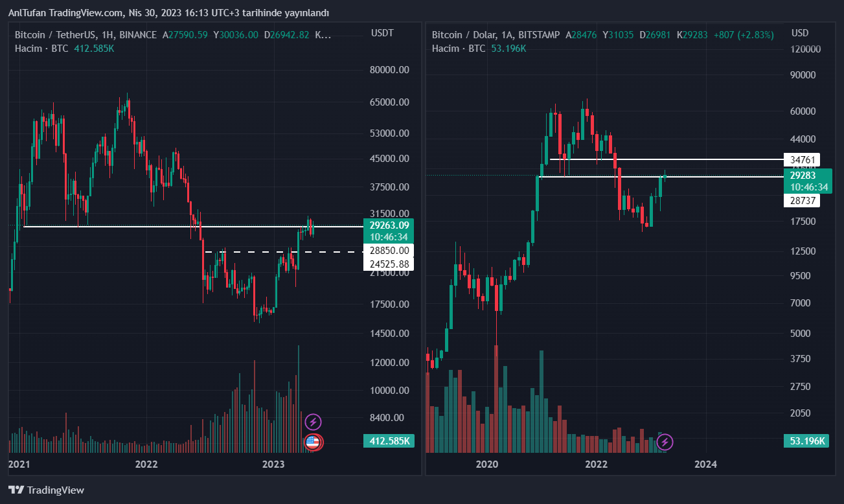Click the 29263.09 current price label
Screen dimensions: 844x504
tap(389, 225)
